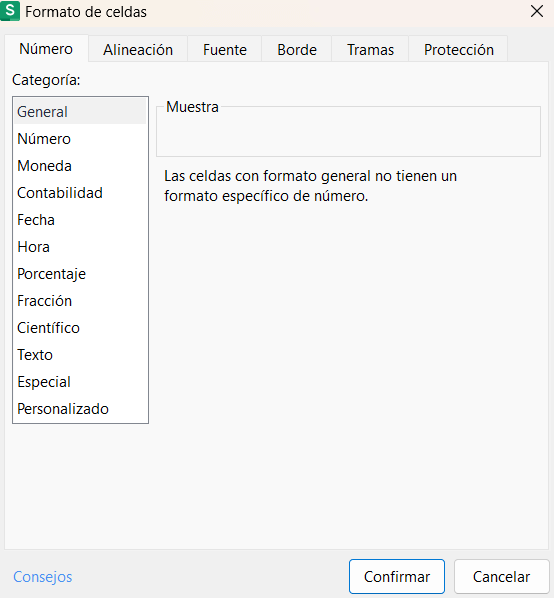
Task: Open the Alineación tab
Action: (138, 50)
